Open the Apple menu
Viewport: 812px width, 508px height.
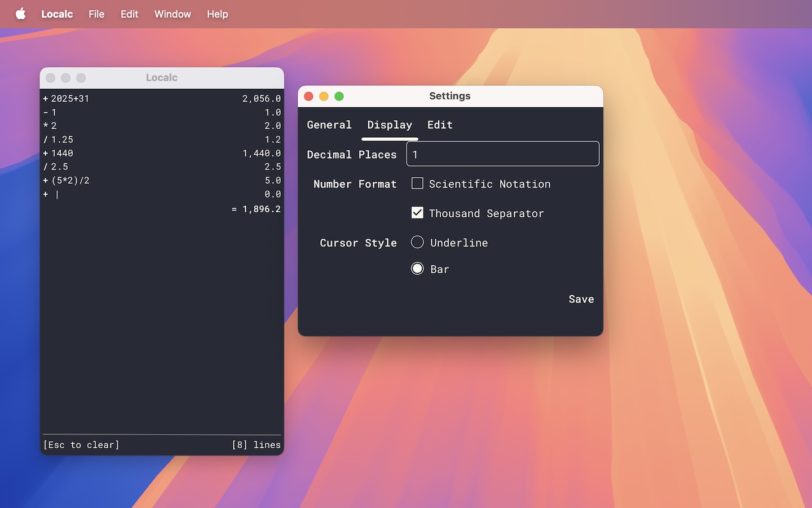[21, 14]
